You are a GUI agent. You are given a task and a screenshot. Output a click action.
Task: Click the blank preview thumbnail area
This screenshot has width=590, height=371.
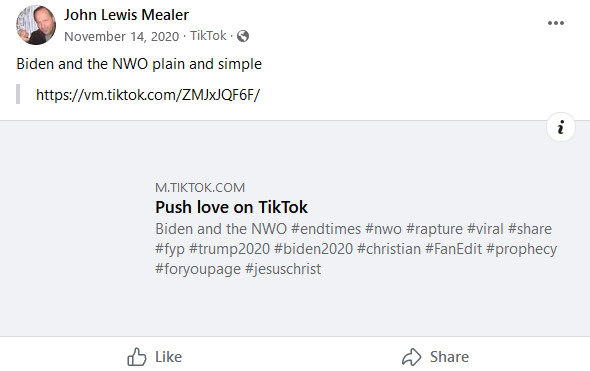coord(75,228)
